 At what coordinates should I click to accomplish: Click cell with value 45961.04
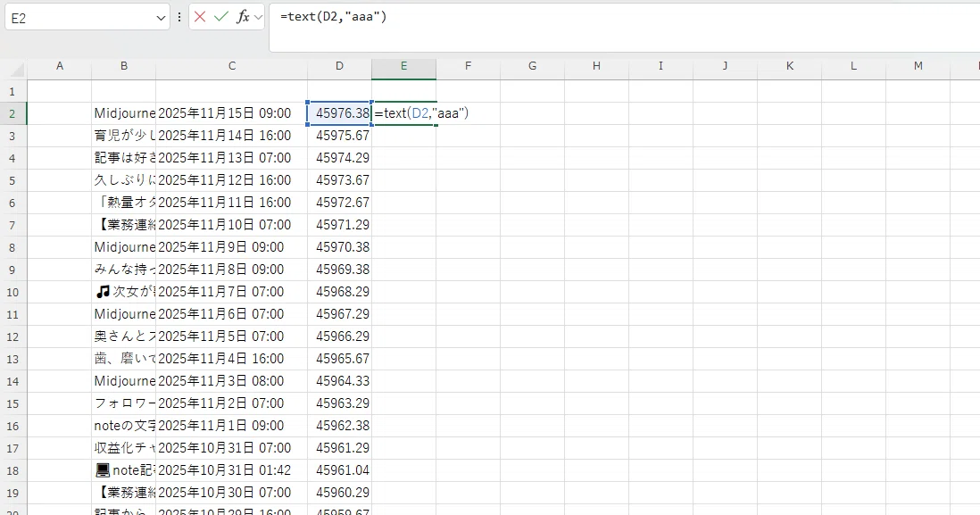(x=339, y=470)
